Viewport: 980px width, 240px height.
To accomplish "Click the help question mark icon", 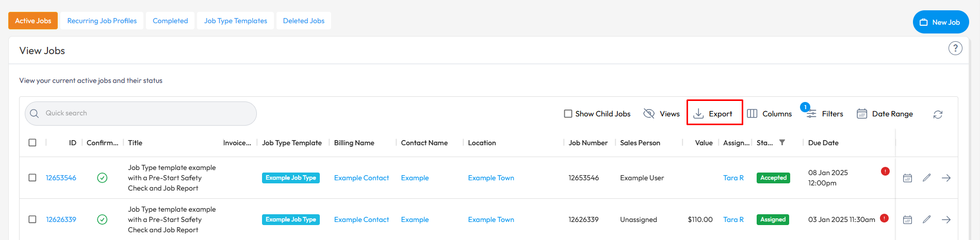I will tap(955, 48).
